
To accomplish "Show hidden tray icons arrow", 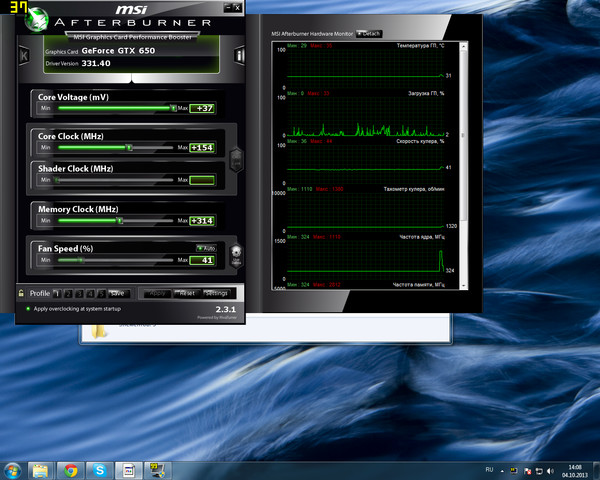I will coord(502,471).
